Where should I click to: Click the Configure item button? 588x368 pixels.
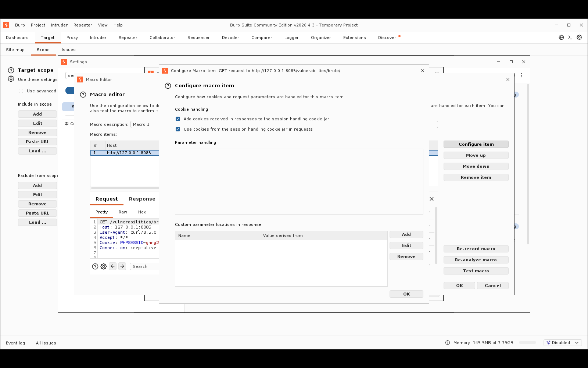pyautogui.click(x=476, y=144)
